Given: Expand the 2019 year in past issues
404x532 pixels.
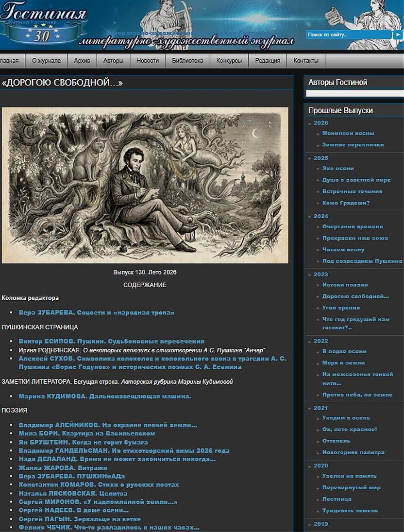Looking at the screenshot, I should 321,524.
